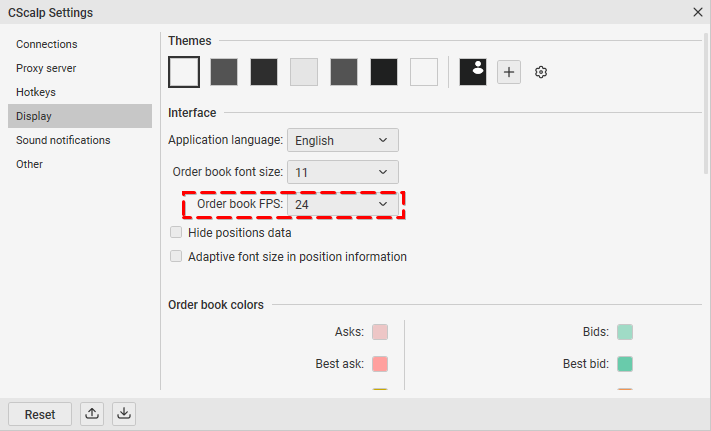This screenshot has width=711, height=431.
Task: Open Order book FPS dropdown
Action: coord(343,204)
